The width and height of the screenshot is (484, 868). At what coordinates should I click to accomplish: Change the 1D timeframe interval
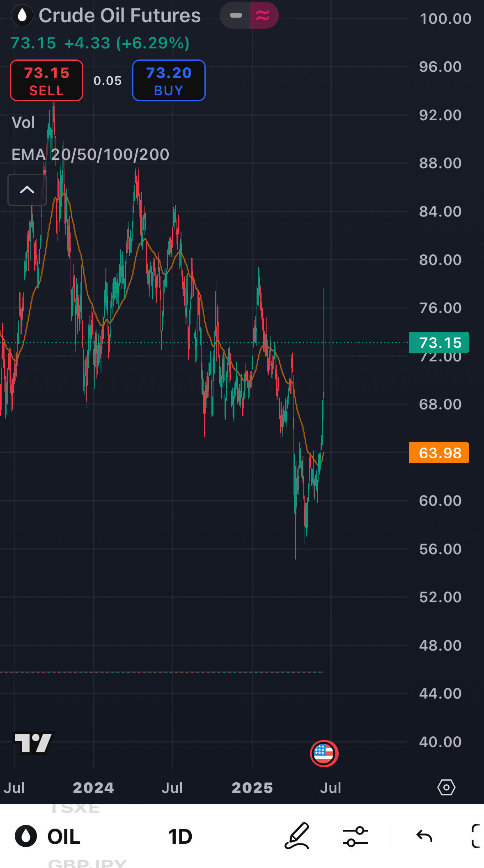[x=180, y=836]
